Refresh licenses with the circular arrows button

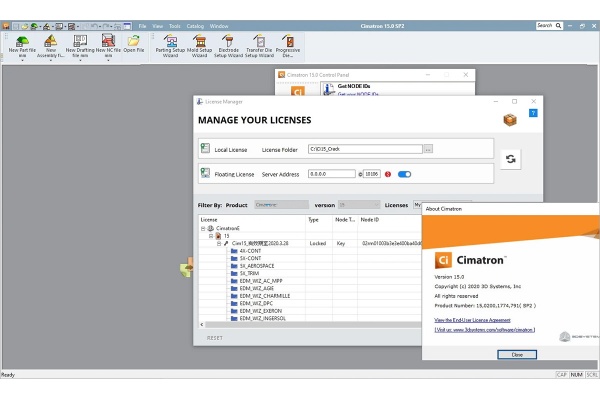pos(510,159)
